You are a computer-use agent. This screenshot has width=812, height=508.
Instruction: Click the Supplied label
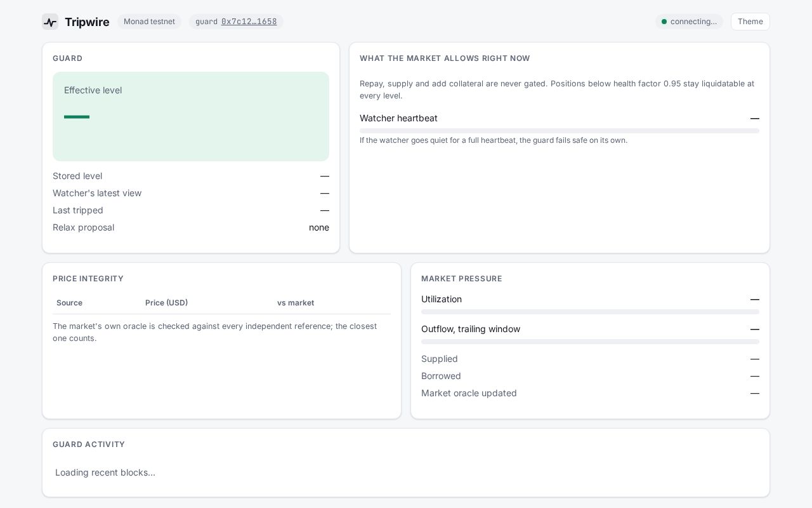tap(440, 359)
